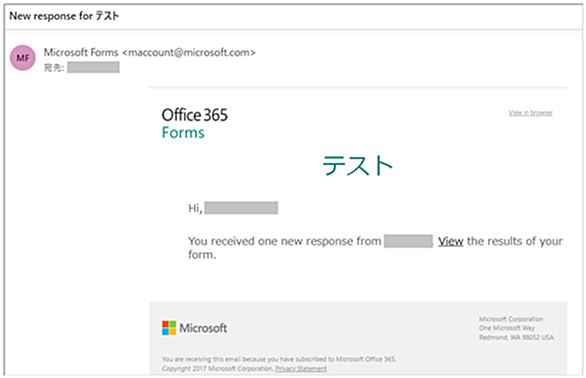Image resolution: width=586 pixels, height=378 pixels.
Task: Click the green Forms label
Action: 183,133
